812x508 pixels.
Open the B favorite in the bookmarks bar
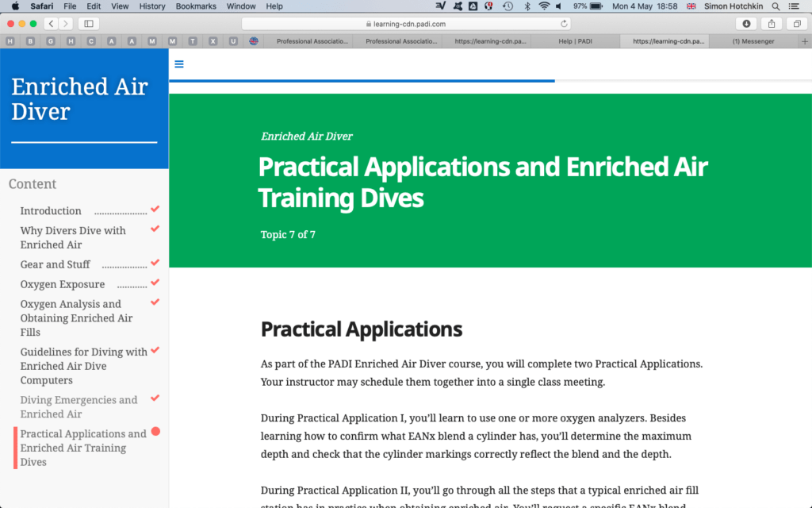pyautogui.click(x=31, y=41)
